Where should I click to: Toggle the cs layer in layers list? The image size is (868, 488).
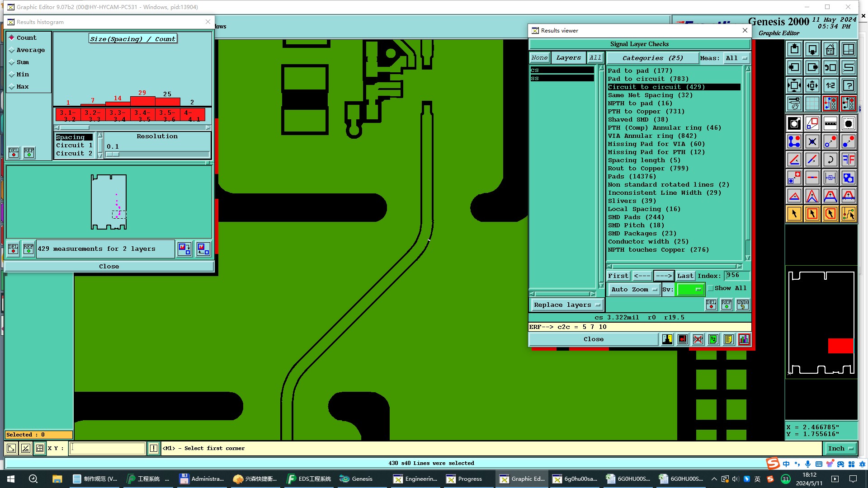coord(562,70)
